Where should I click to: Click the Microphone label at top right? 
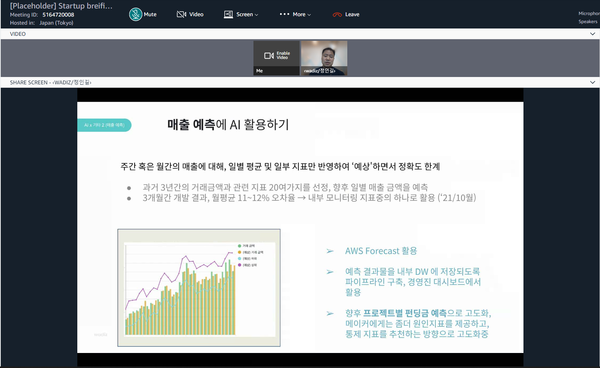(x=589, y=13)
